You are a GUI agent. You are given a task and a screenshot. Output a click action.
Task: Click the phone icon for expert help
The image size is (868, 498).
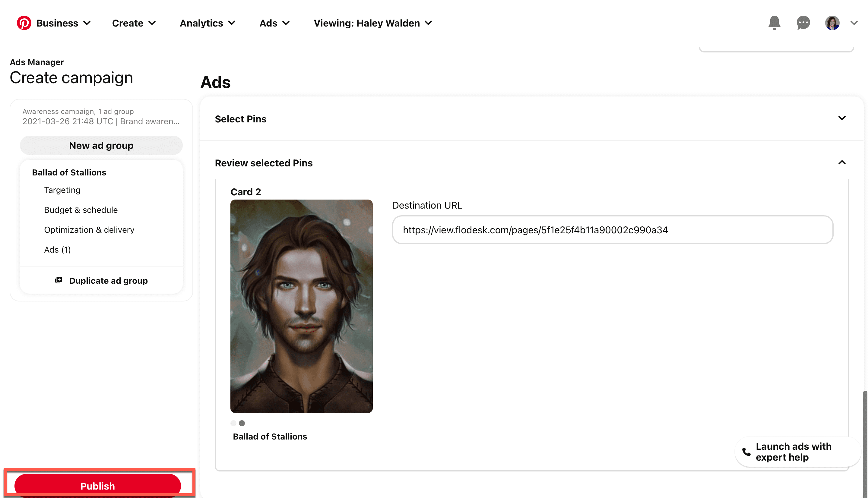click(746, 452)
